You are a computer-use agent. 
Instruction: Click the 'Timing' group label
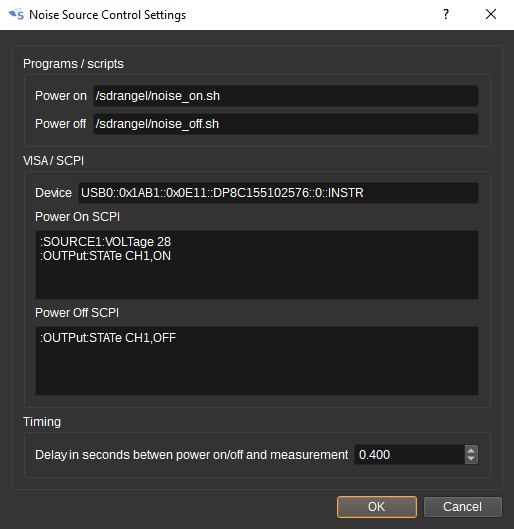(x=42, y=422)
